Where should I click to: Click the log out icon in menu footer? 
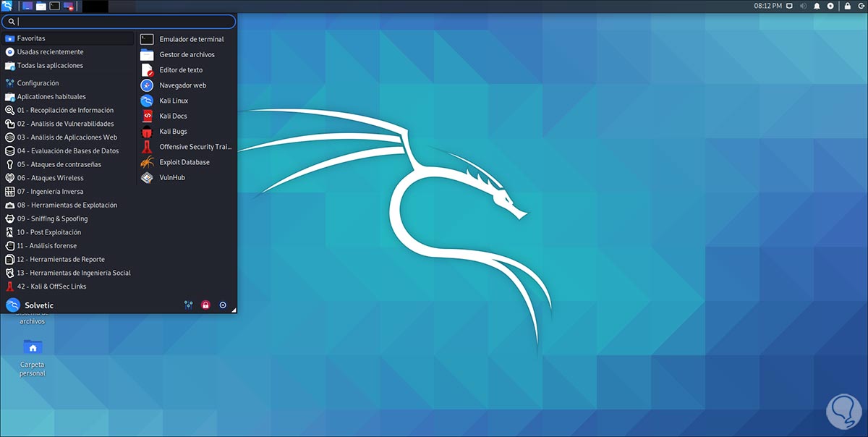[223, 305]
